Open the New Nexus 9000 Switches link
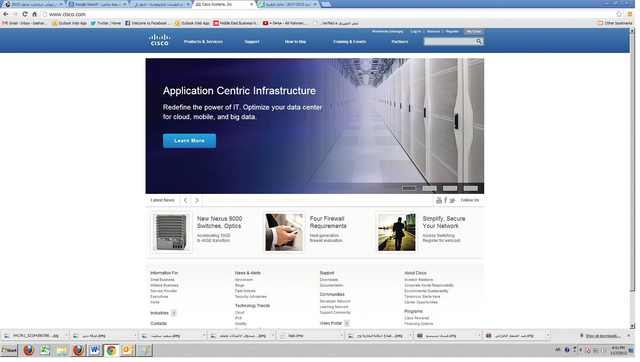The image size is (640, 362). (219, 222)
